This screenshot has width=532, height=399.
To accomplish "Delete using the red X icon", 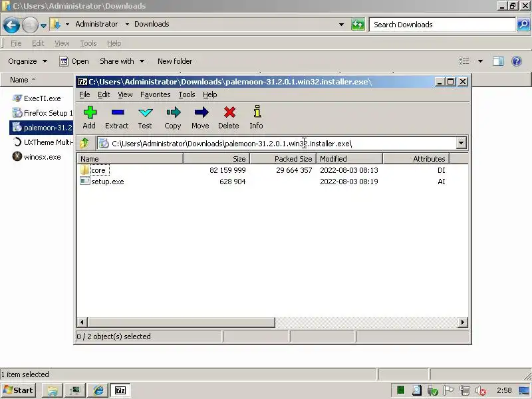I will tap(229, 117).
